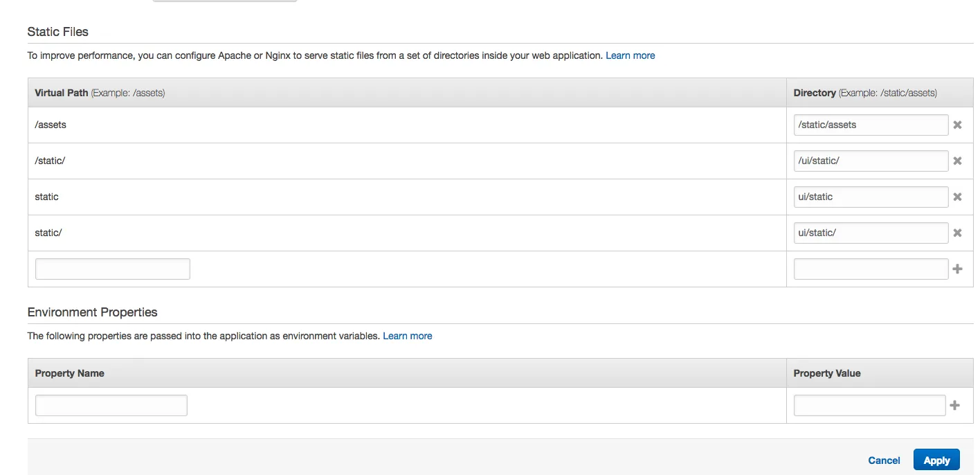The height and width of the screenshot is (475, 980).
Task: Focus the empty Property Name field
Action: [x=111, y=405]
